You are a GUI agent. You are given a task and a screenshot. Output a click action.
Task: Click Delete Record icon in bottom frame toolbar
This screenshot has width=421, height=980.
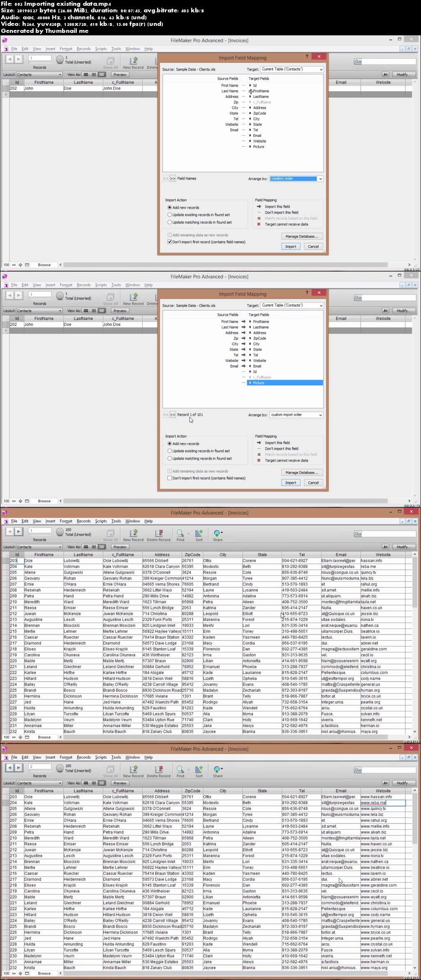click(159, 769)
